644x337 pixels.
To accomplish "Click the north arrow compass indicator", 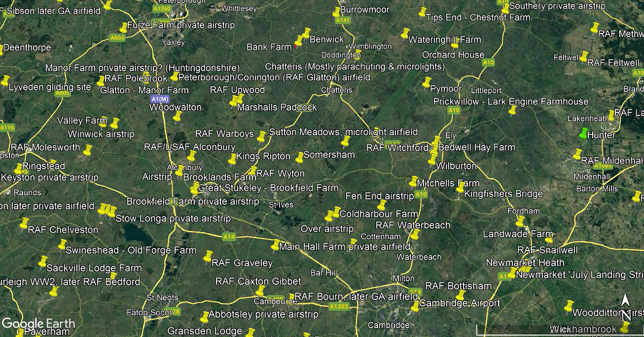I will [x=625, y=307].
